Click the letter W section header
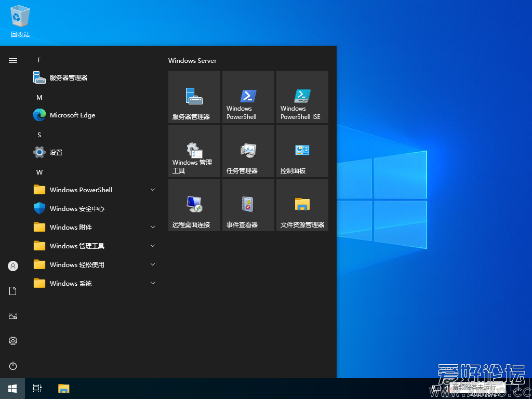 (x=39, y=172)
